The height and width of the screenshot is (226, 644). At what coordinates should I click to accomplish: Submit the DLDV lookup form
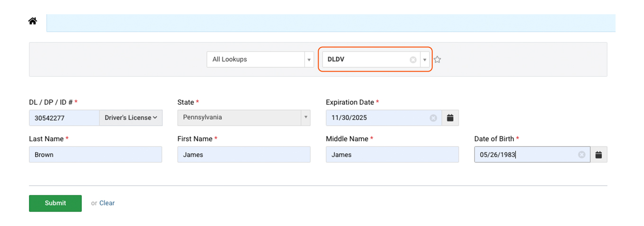coord(55,203)
